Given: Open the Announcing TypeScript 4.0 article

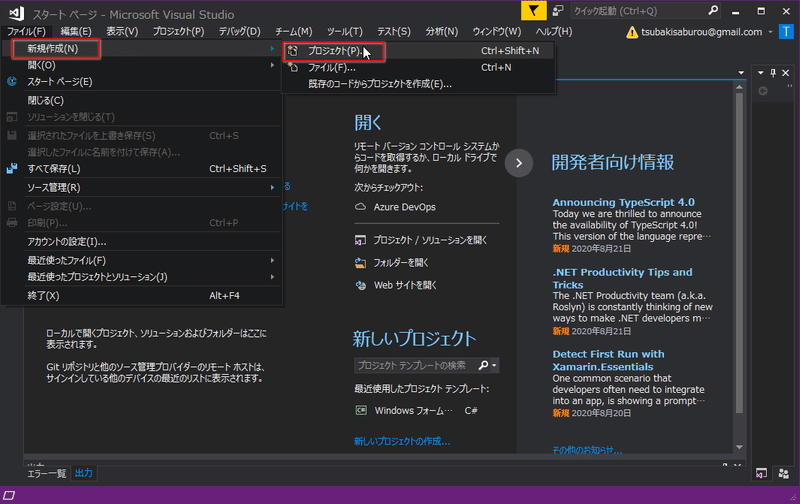Looking at the screenshot, I should [x=623, y=203].
